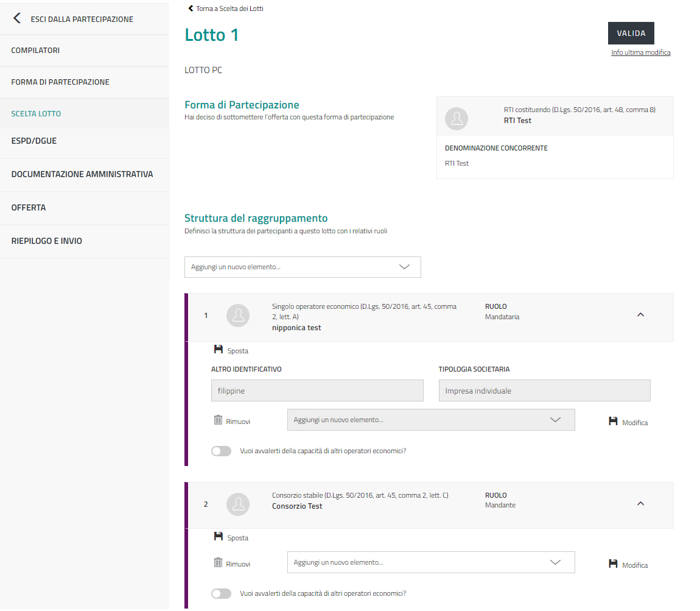This screenshot has height=611, width=700.
Task: Click the avatar icon of RTI Test
Action: pyautogui.click(x=457, y=119)
